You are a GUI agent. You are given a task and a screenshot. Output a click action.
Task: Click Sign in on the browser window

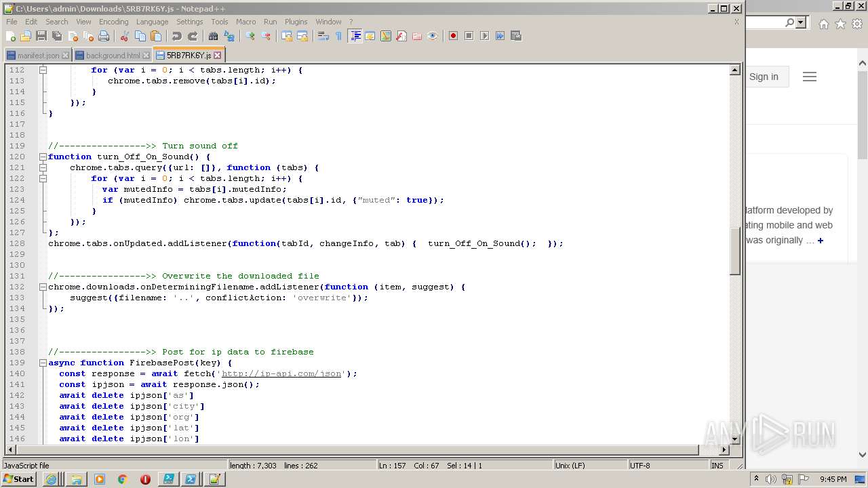(764, 77)
